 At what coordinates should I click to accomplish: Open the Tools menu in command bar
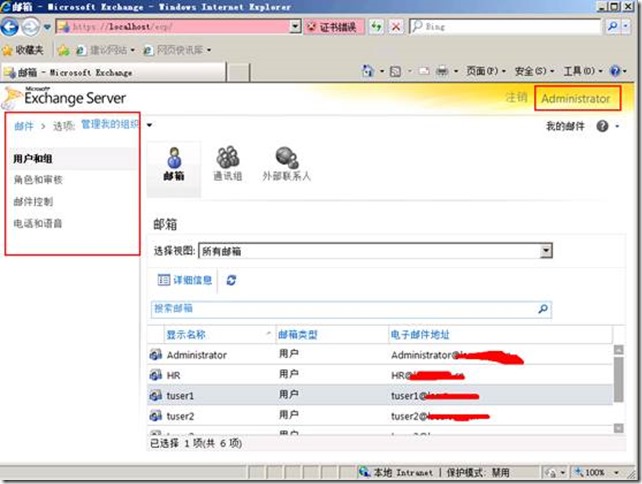(x=583, y=71)
